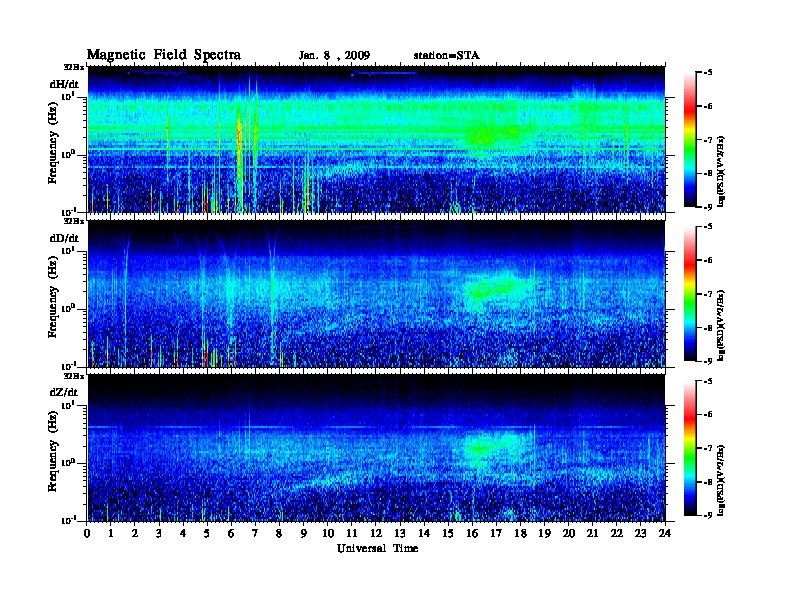The width and height of the screenshot is (792, 612).
Task: Click hour '9' on the time axis
Action: click(x=304, y=533)
